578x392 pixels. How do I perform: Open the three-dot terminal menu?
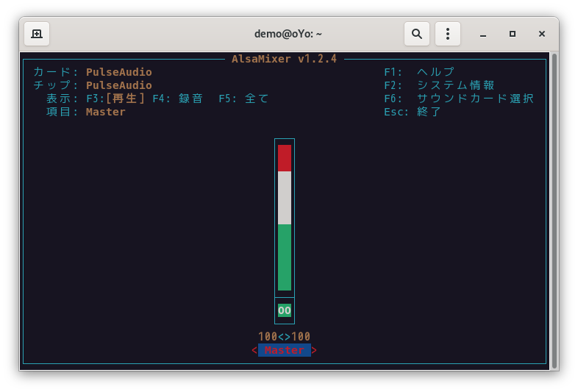(x=448, y=34)
